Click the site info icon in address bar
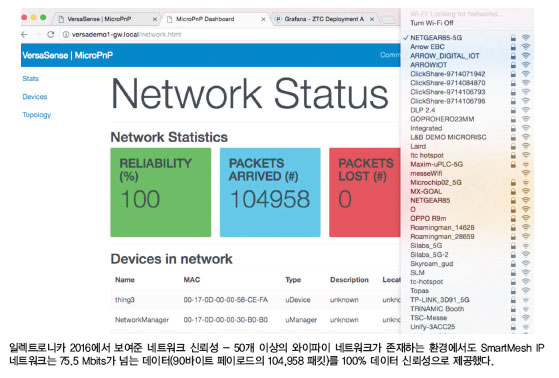559x378 pixels. tap(66, 35)
